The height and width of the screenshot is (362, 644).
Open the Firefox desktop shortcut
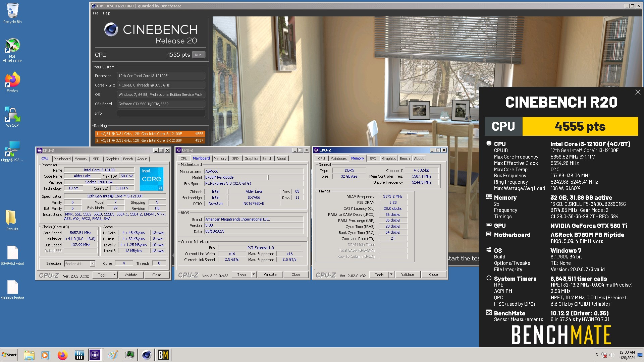(12, 82)
